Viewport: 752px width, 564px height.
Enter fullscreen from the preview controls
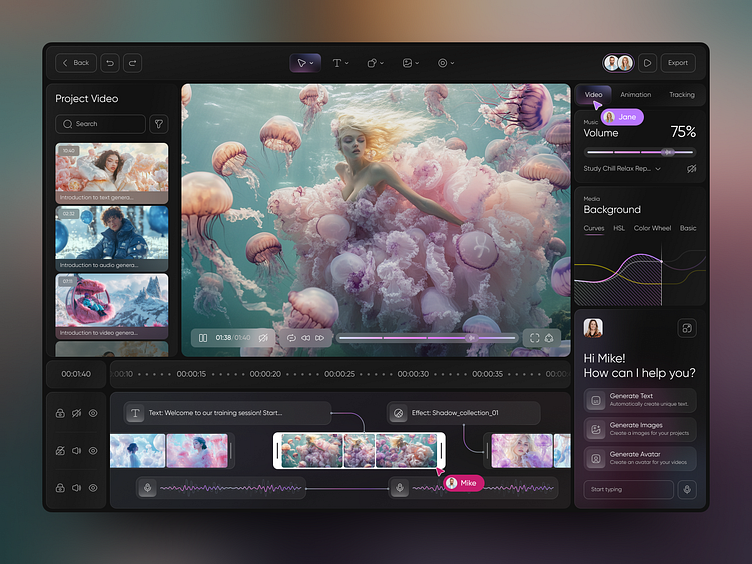click(534, 338)
